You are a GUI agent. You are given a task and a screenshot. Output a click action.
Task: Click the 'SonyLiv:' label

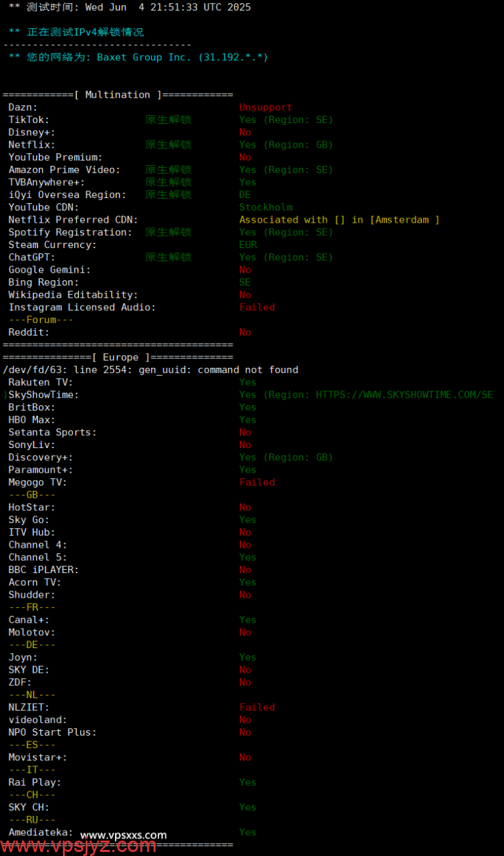pos(32,445)
